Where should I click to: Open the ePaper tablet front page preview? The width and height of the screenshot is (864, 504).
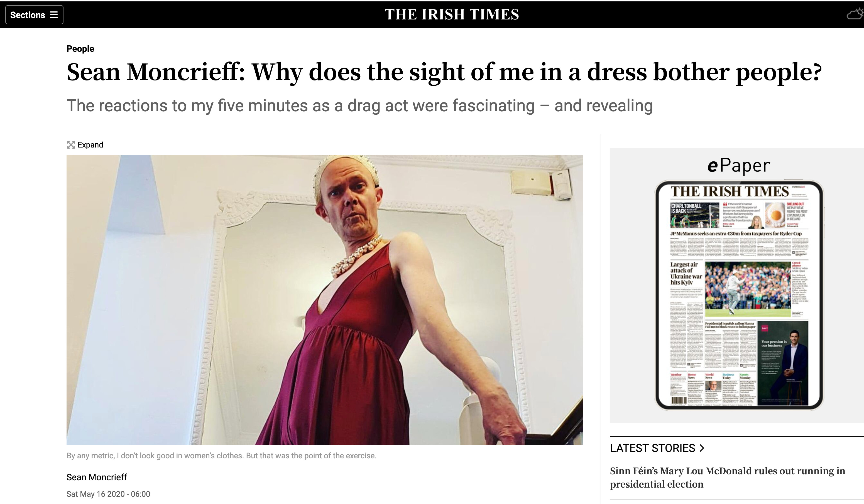pos(739,295)
